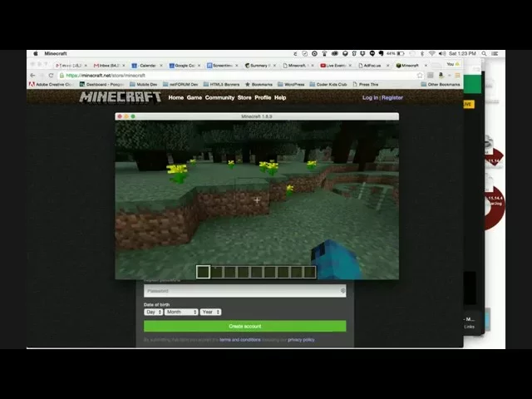Open the Adobe Creative Cloud bookmark
The height and width of the screenshot is (399, 532).
50,84
